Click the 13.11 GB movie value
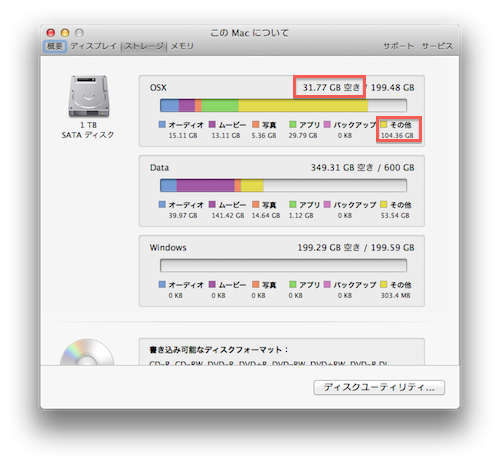Viewport: 500px width, 465px height. [226, 136]
